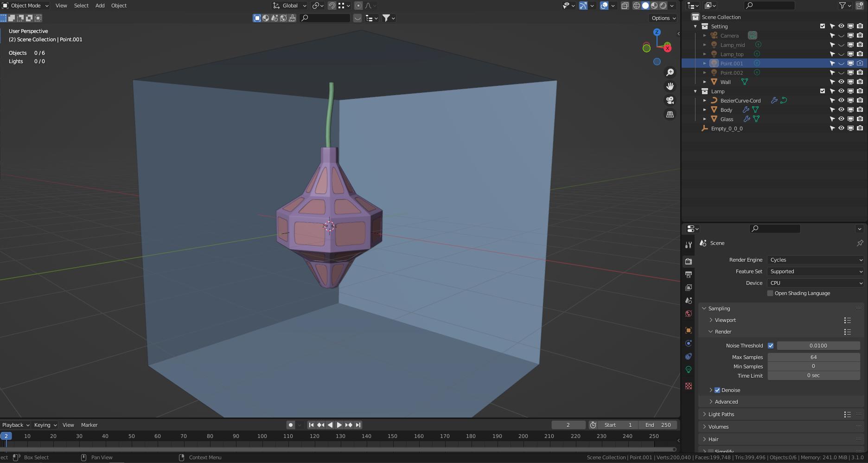Click the Max Samples value field
This screenshot has height=463, width=868.
click(x=813, y=357)
